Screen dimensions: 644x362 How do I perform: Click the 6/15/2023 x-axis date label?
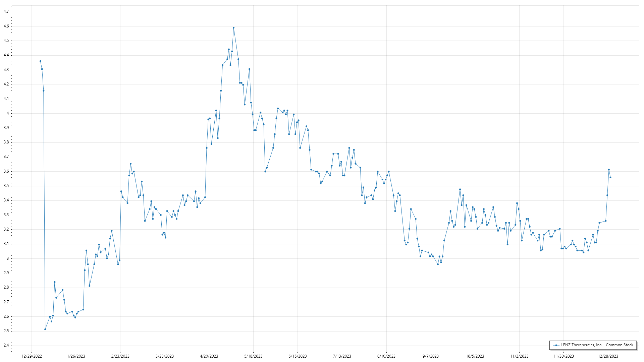click(298, 356)
